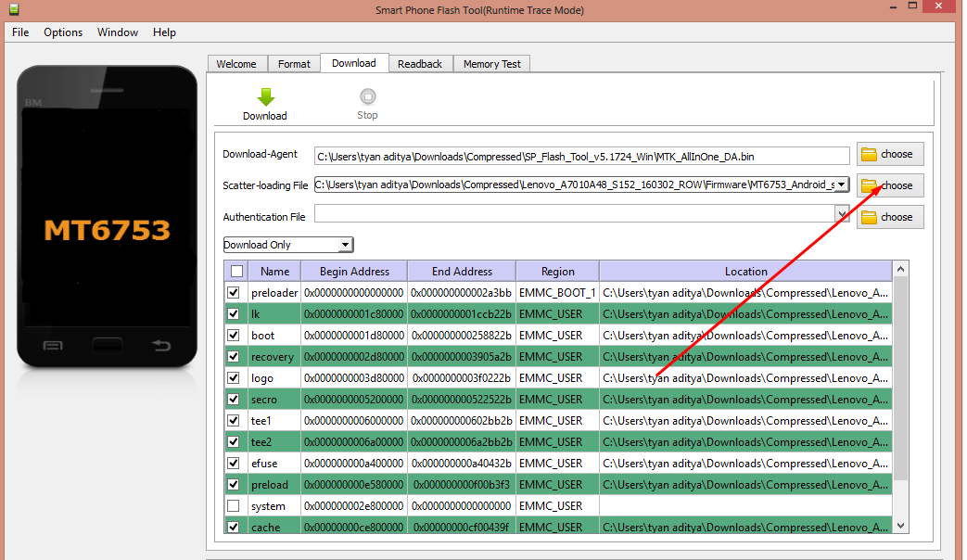Open the Options menu
Screen dimensions: 967x560
point(63,32)
